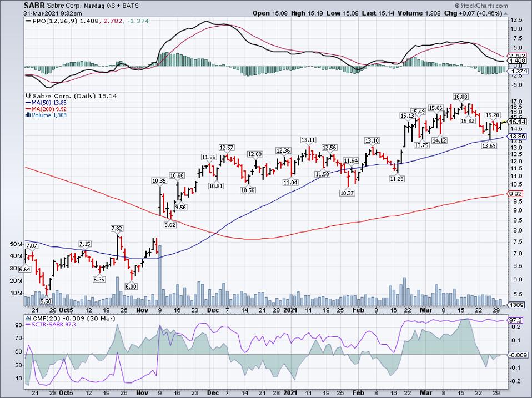Click the 13.11 high price label
The width and height of the screenshot is (532, 398).
[x=308, y=140]
